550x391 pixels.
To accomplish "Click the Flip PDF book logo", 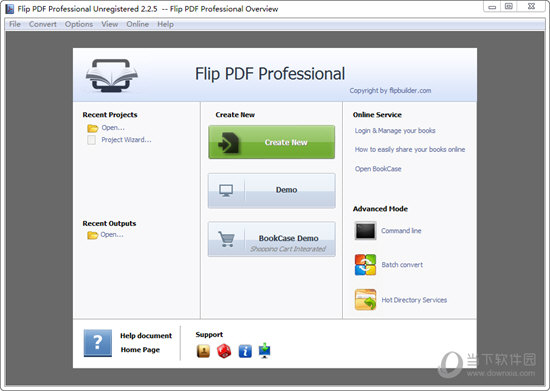I will 112,75.
